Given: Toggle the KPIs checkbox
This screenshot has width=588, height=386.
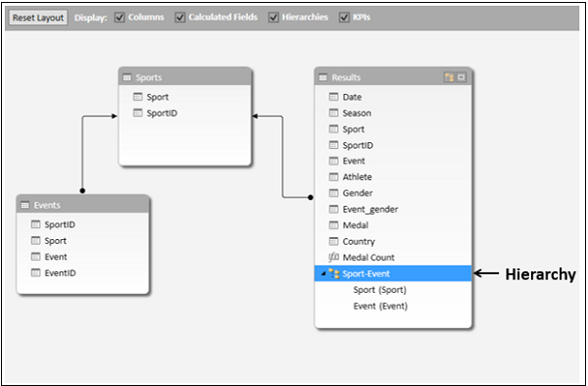Looking at the screenshot, I should tap(344, 18).
